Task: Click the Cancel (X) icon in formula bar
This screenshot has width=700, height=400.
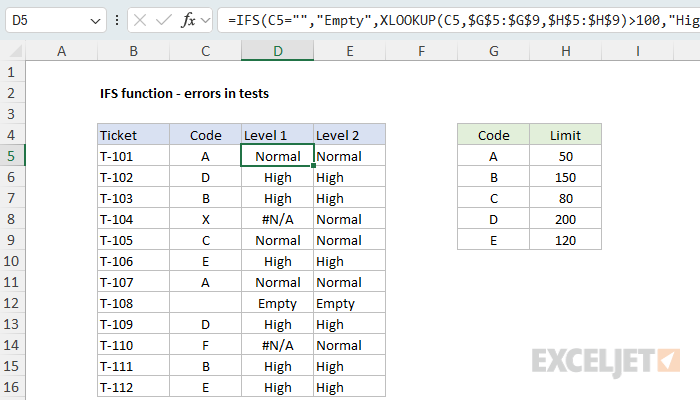Action: pyautogui.click(x=140, y=20)
